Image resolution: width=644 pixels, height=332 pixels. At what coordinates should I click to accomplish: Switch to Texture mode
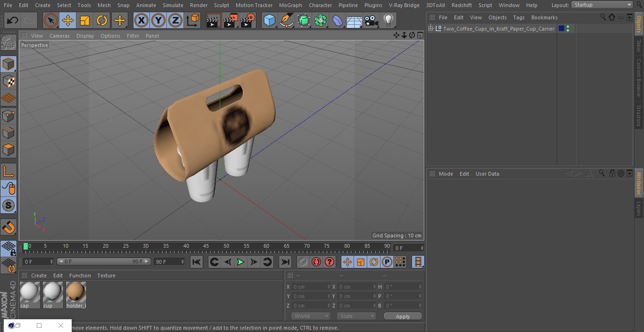[8, 81]
